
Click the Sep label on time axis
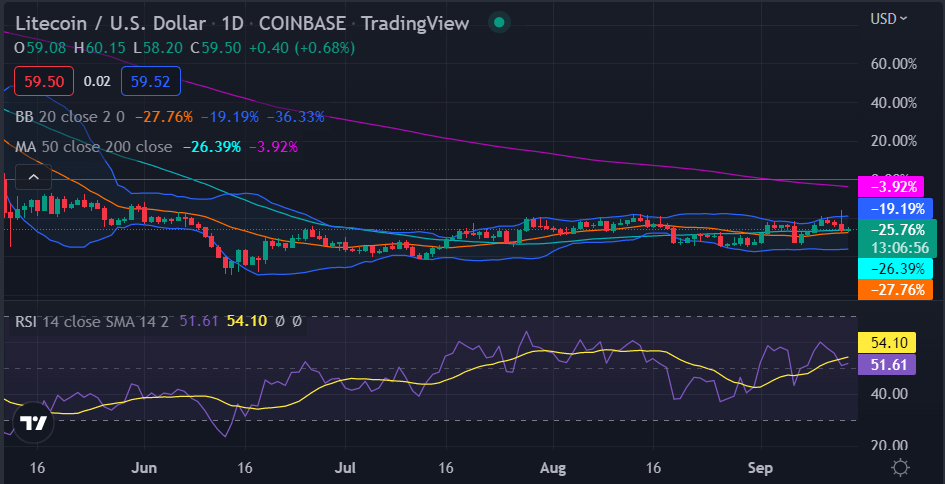click(x=760, y=468)
